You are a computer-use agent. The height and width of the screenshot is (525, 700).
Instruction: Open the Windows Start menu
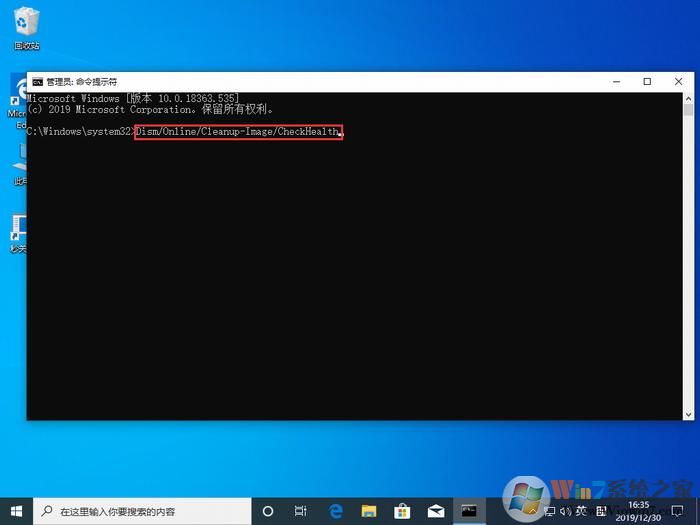[x=17, y=510]
